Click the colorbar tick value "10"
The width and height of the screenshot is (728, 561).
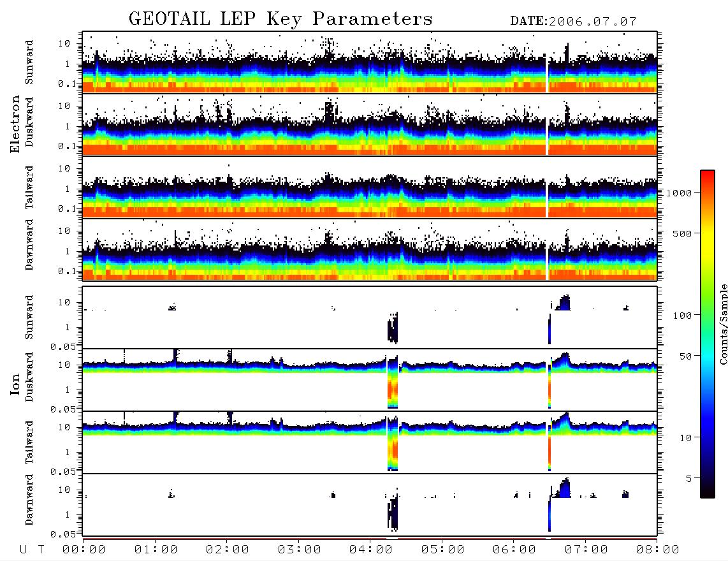(685, 438)
